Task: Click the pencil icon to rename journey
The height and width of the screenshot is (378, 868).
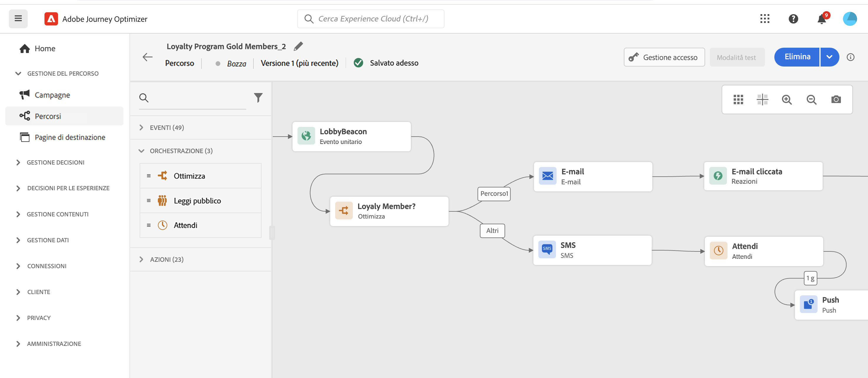Action: (x=298, y=46)
